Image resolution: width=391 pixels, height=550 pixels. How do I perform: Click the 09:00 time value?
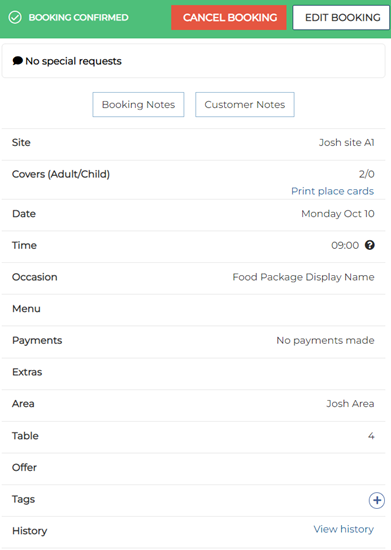click(x=345, y=245)
